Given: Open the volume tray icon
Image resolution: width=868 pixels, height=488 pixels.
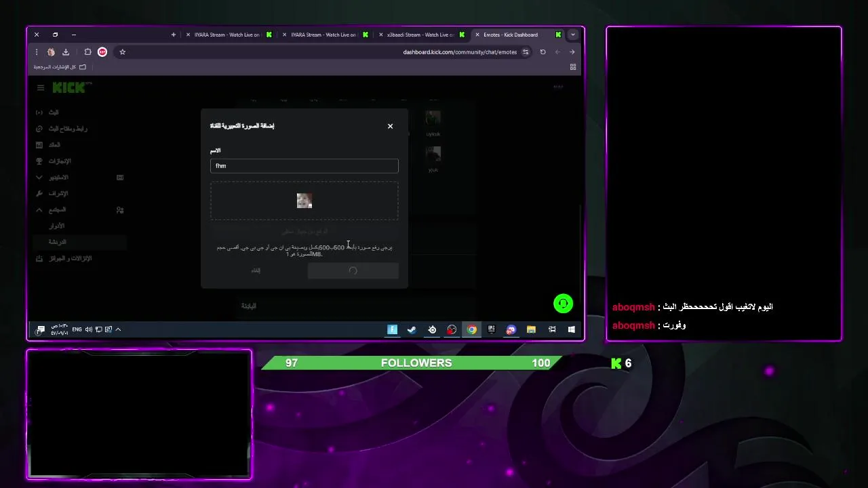Looking at the screenshot, I should tap(88, 329).
